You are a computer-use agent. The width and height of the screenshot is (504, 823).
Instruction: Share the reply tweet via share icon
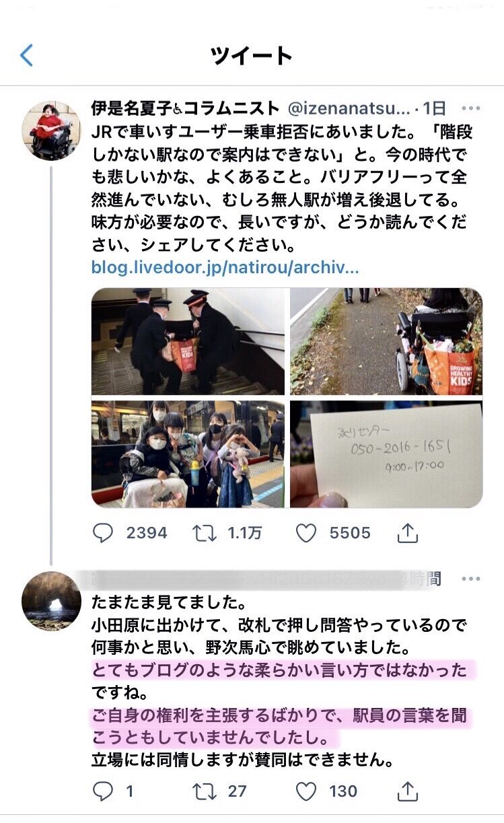click(408, 791)
